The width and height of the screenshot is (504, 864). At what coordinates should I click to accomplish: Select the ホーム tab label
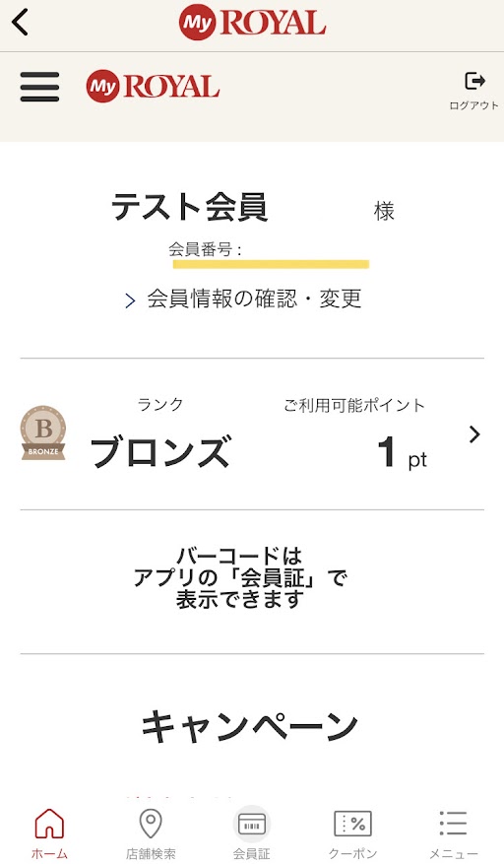[x=49, y=853]
